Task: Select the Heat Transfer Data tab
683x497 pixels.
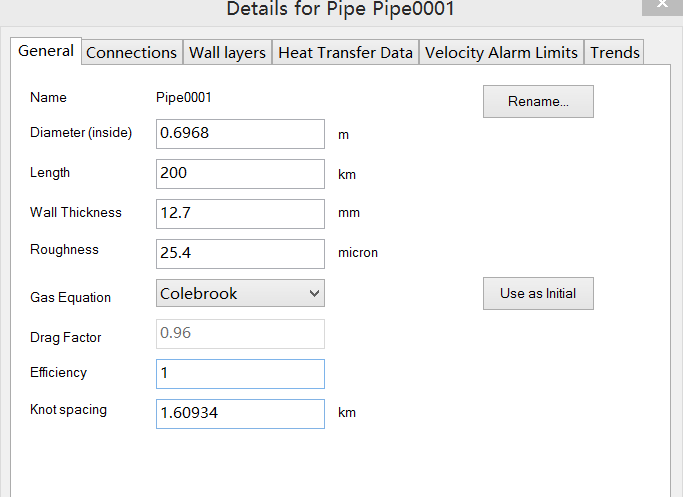Action: [345, 53]
